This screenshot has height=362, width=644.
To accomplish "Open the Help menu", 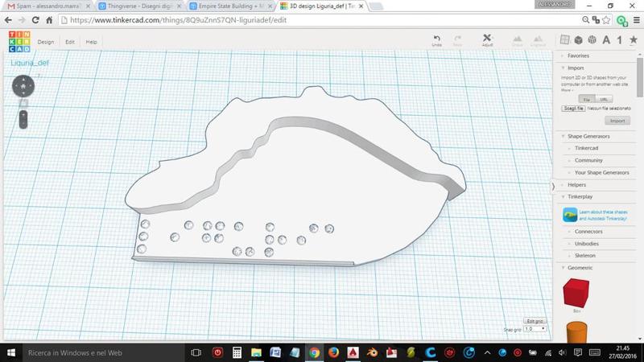I will click(91, 42).
